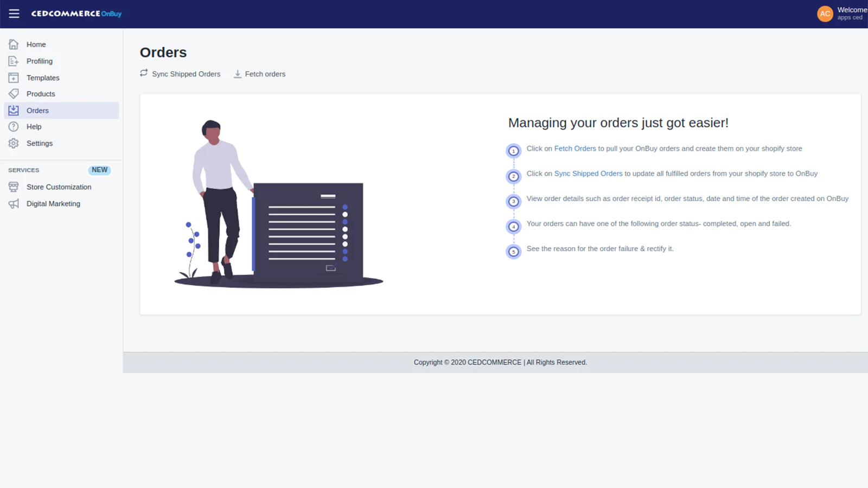Select Orders in sidebar
The image size is (868, 488).
61,110
